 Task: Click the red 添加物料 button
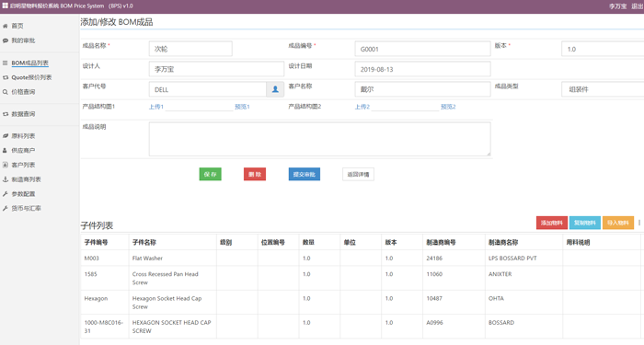tap(552, 223)
